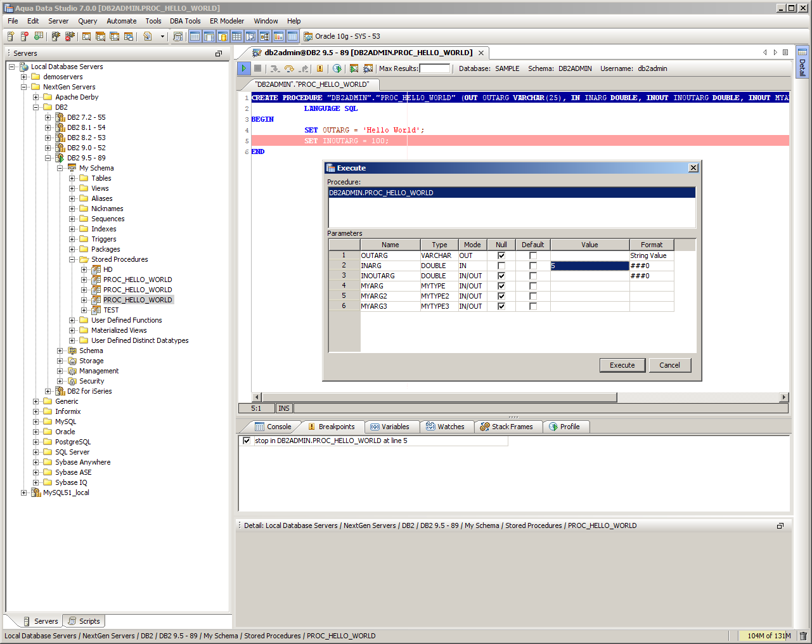Click the green clock icon in debugger toolbar
Viewport: 812px width, 644px height.
tap(337, 68)
